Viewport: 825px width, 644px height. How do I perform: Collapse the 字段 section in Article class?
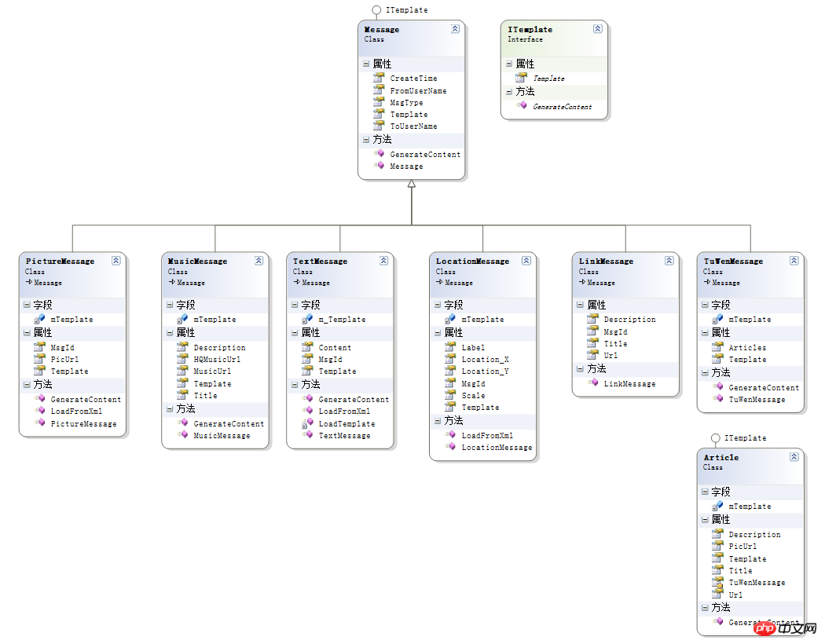pyautogui.click(x=705, y=492)
